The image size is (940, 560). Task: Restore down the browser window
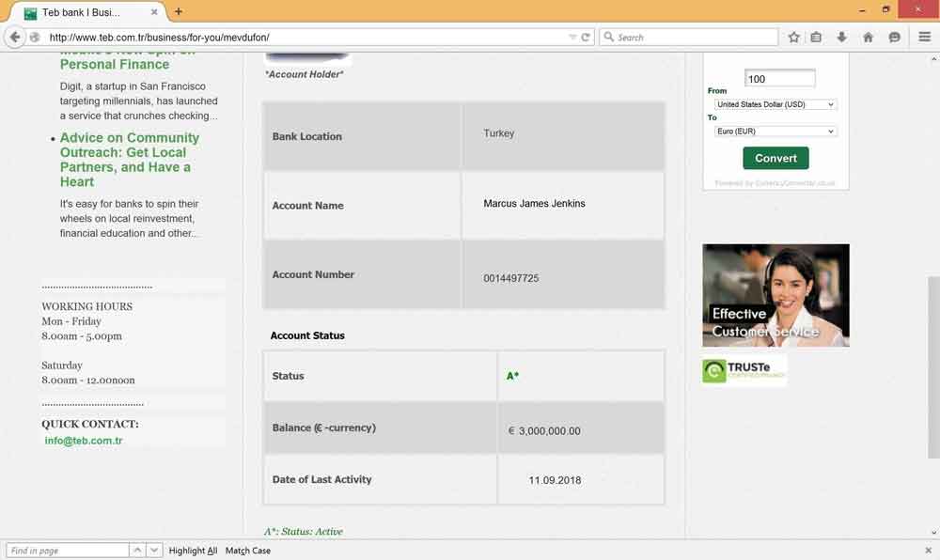[x=885, y=10]
